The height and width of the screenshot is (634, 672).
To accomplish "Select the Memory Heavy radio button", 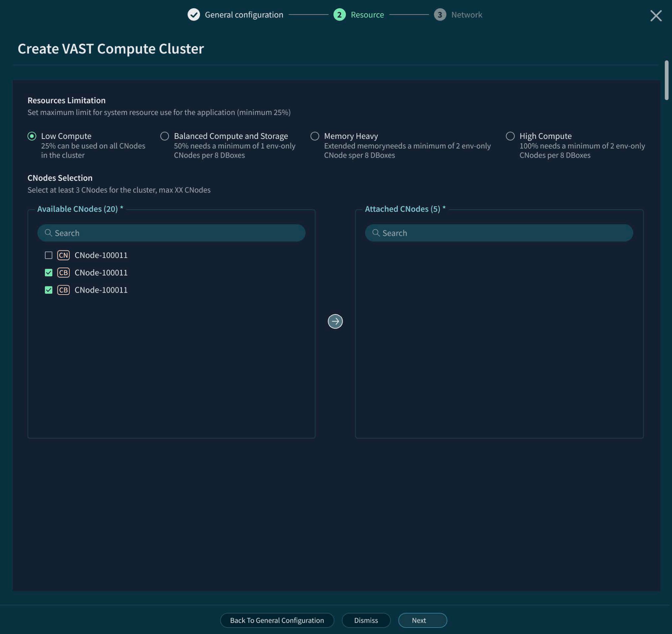I will point(315,136).
